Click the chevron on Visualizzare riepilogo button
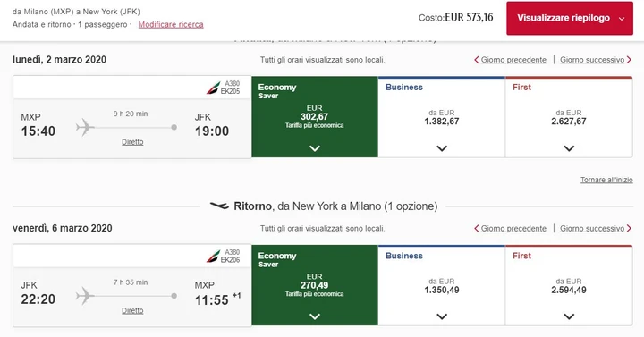The width and height of the screenshot is (644, 337). coord(622,19)
